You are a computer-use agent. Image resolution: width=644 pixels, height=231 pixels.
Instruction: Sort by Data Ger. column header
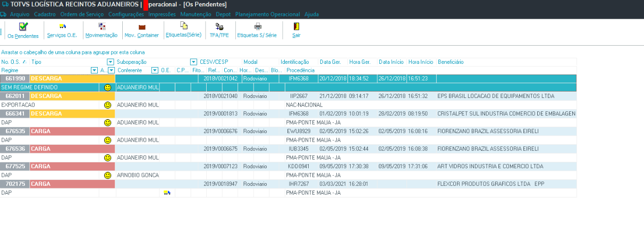pyautogui.click(x=333, y=62)
